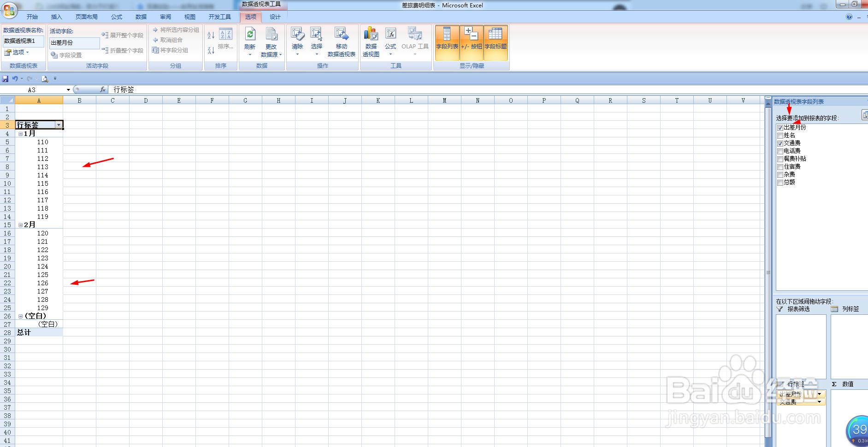
Task: Select cell containing 总计
Action: pyautogui.click(x=39, y=332)
